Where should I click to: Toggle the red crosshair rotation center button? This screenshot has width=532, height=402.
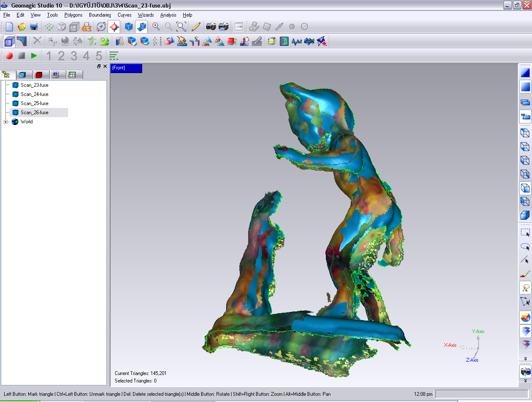pos(114,27)
